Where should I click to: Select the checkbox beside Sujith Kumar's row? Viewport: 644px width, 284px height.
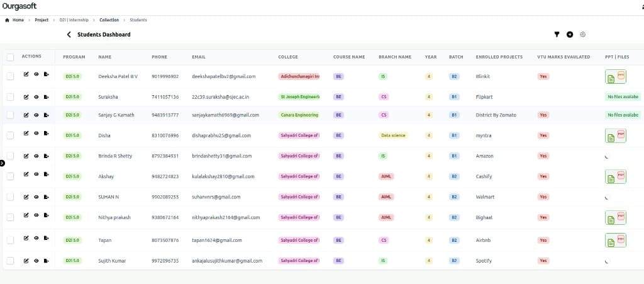(x=10, y=261)
